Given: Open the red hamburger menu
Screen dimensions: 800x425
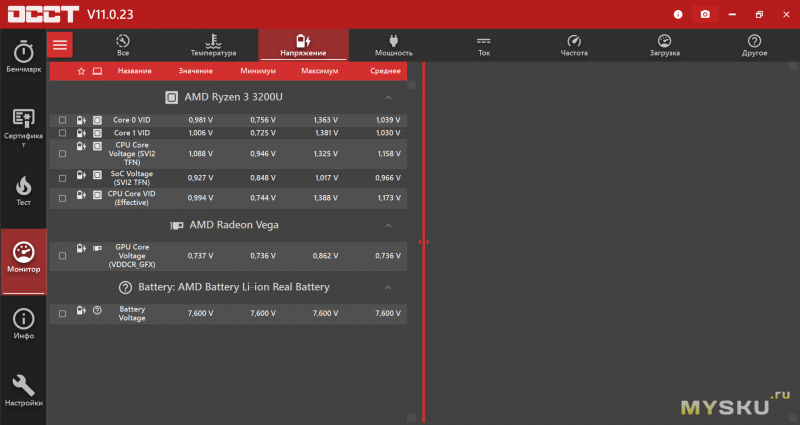Looking at the screenshot, I should point(60,45).
